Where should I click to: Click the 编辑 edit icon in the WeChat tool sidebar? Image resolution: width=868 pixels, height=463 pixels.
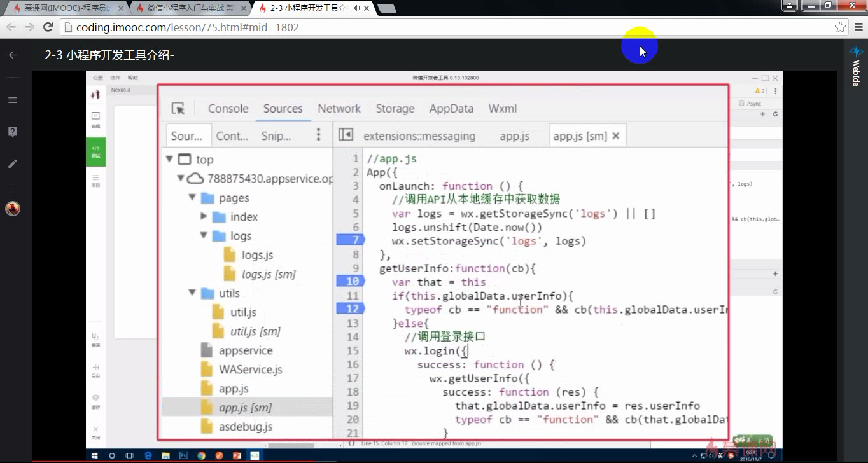tap(95, 120)
